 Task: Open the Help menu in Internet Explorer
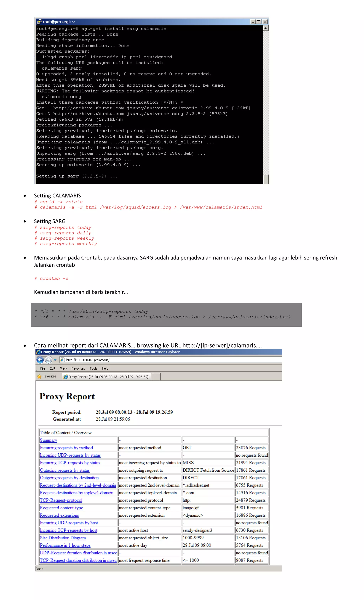[x=105, y=368]
